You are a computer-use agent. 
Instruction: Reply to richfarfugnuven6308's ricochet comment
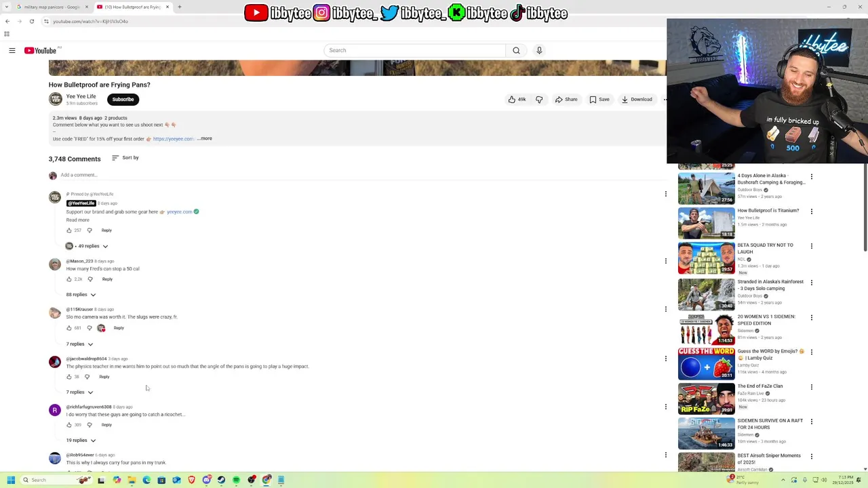pos(106,425)
